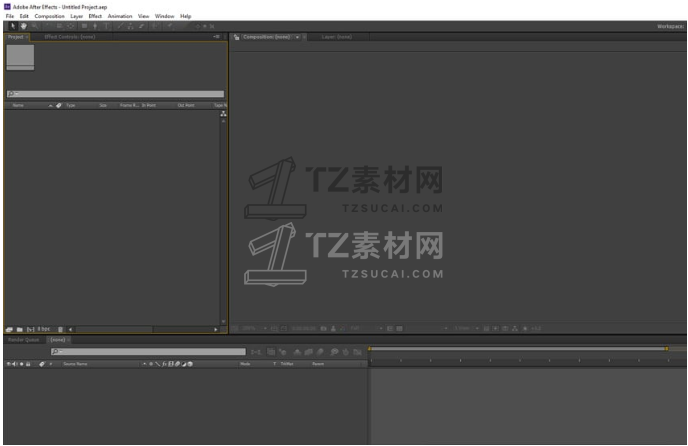Create a new composition from Project footer
Image resolution: width=688 pixels, height=446 pixels.
tap(30, 329)
